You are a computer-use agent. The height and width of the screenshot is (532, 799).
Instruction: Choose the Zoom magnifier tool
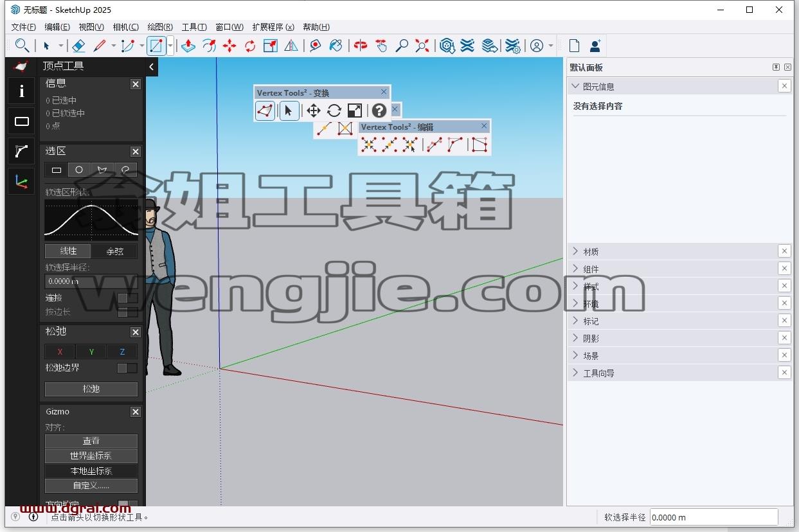click(x=402, y=46)
